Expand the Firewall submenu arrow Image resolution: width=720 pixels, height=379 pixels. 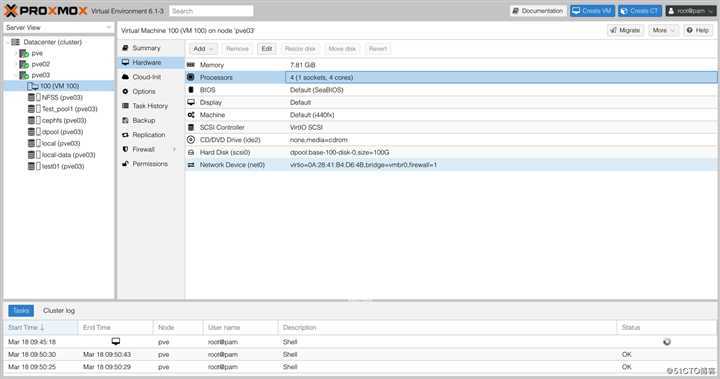(x=174, y=149)
